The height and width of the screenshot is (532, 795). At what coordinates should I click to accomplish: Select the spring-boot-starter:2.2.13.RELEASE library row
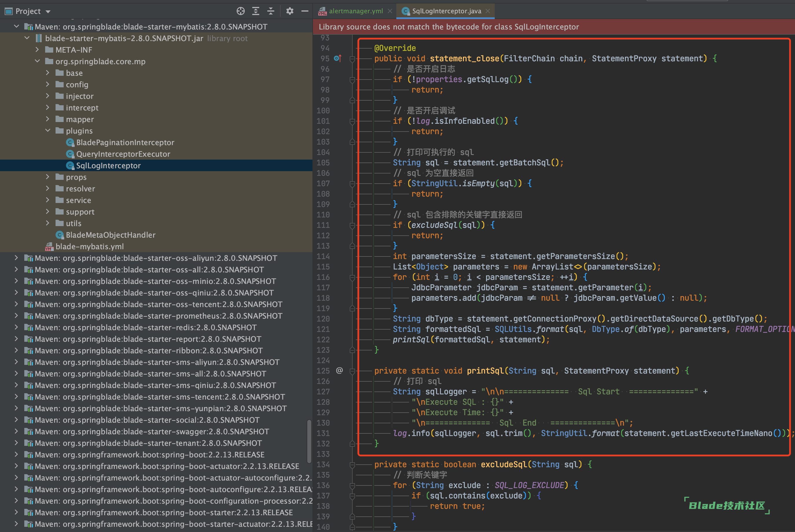(x=156, y=512)
